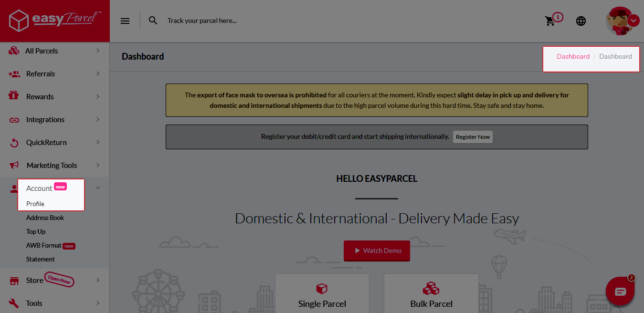The image size is (644, 313).
Task: Click the Account person icon
Action: pyautogui.click(x=13, y=188)
